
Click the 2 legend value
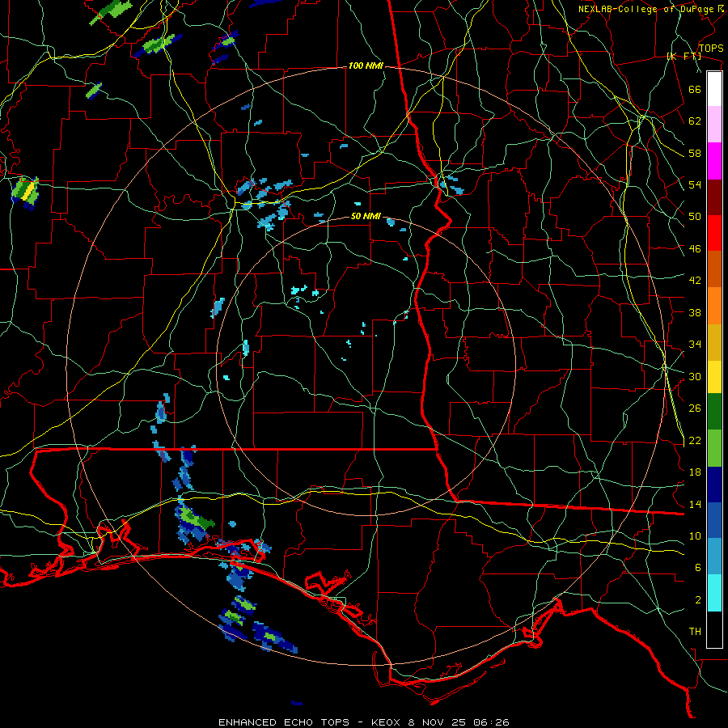698,600
